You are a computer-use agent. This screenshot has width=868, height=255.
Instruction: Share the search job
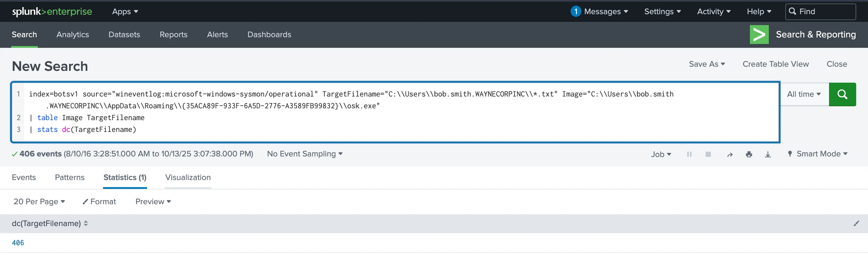(x=730, y=155)
